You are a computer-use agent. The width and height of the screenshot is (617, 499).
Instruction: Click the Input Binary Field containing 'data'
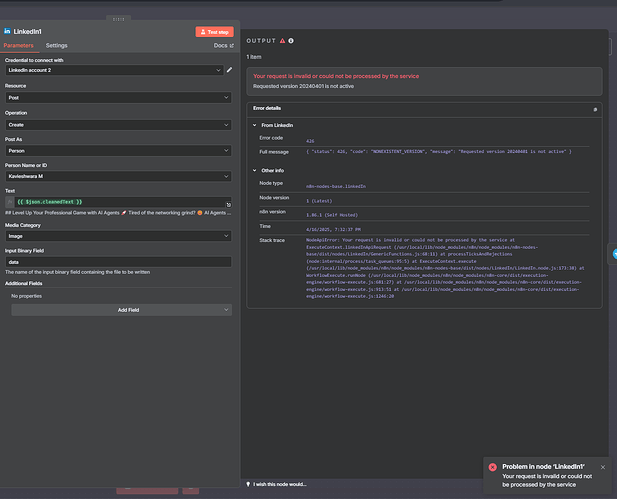click(x=118, y=262)
